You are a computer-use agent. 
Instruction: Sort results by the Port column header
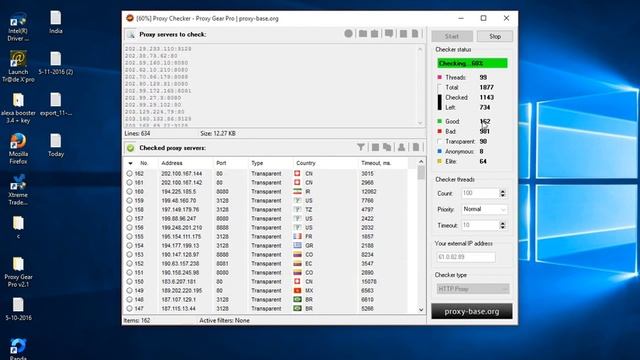(x=231, y=163)
